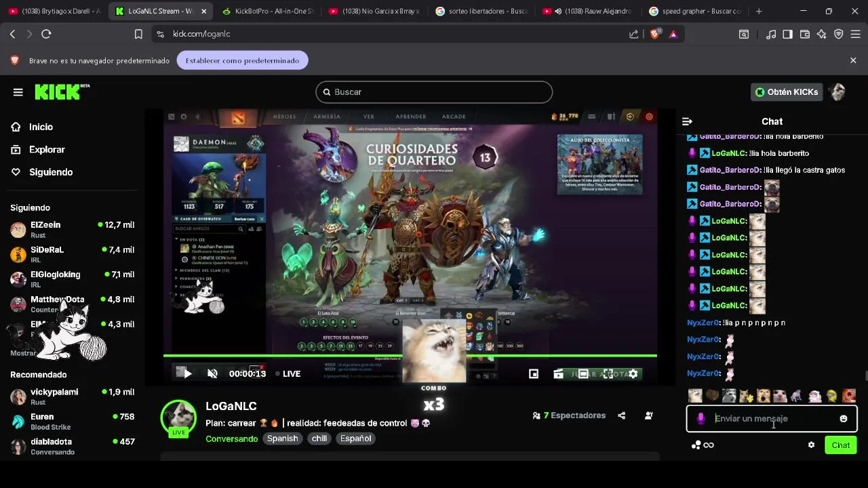Screen dimensions: 868x488
Task: Click the purple microphone badge in chat input
Action: [x=701, y=419]
